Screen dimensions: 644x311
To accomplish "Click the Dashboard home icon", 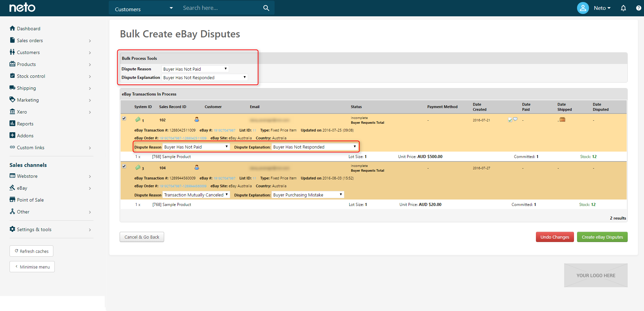I will (x=13, y=28).
